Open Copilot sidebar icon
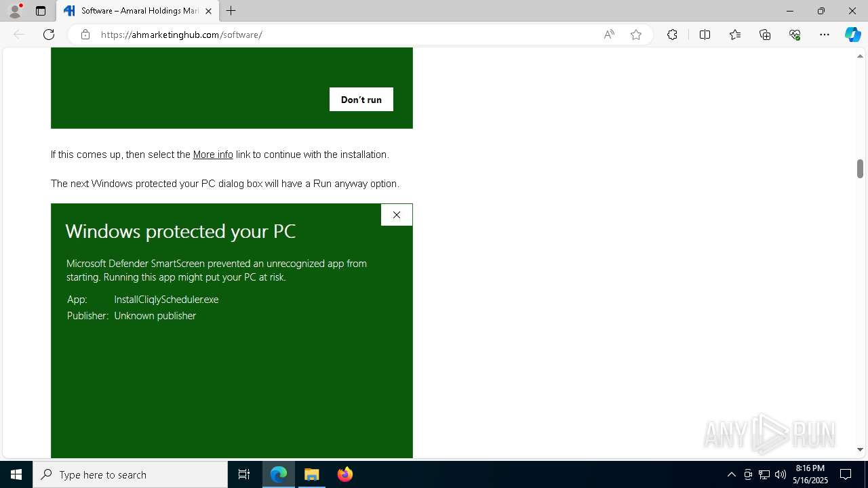868x488 pixels. pos(852,35)
